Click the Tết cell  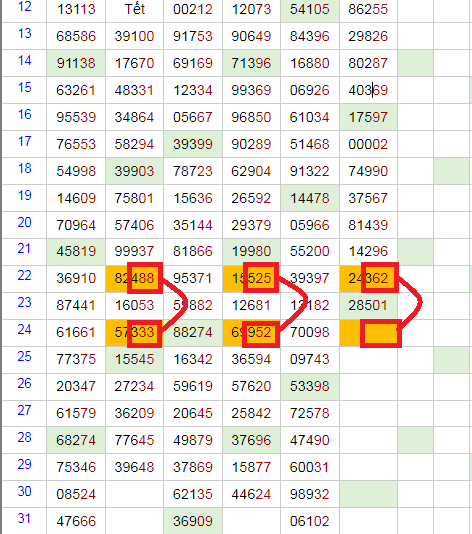tap(135, 9)
